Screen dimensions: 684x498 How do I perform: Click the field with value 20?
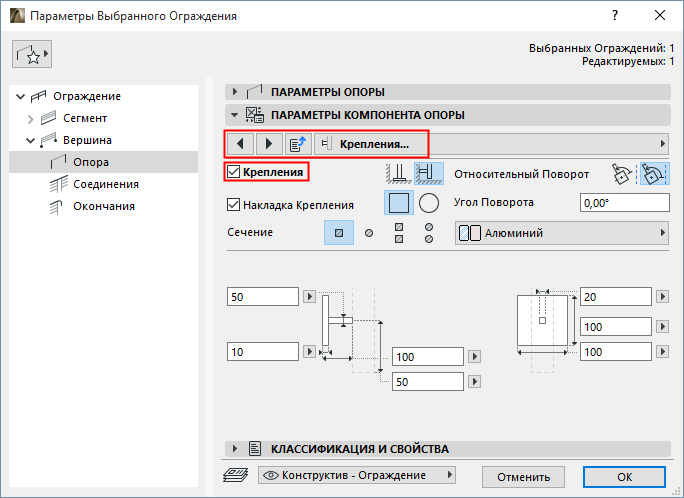pyautogui.click(x=616, y=297)
